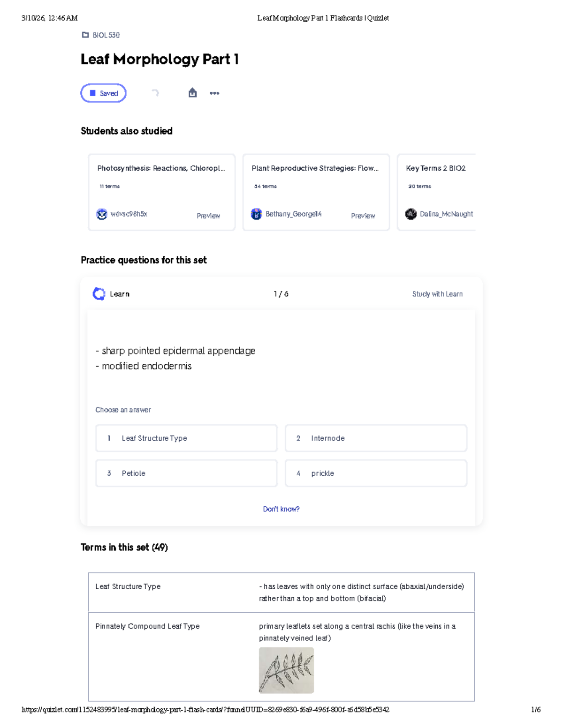Click Dalina_McNaught profile avatar
Image resolution: width=563 pixels, height=728 pixels.
coord(411,214)
